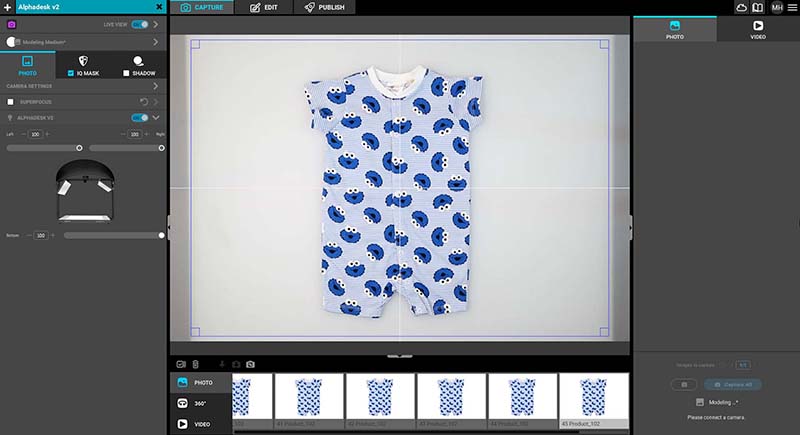Decrease the Right light value
The image size is (800, 435).
coord(123,134)
